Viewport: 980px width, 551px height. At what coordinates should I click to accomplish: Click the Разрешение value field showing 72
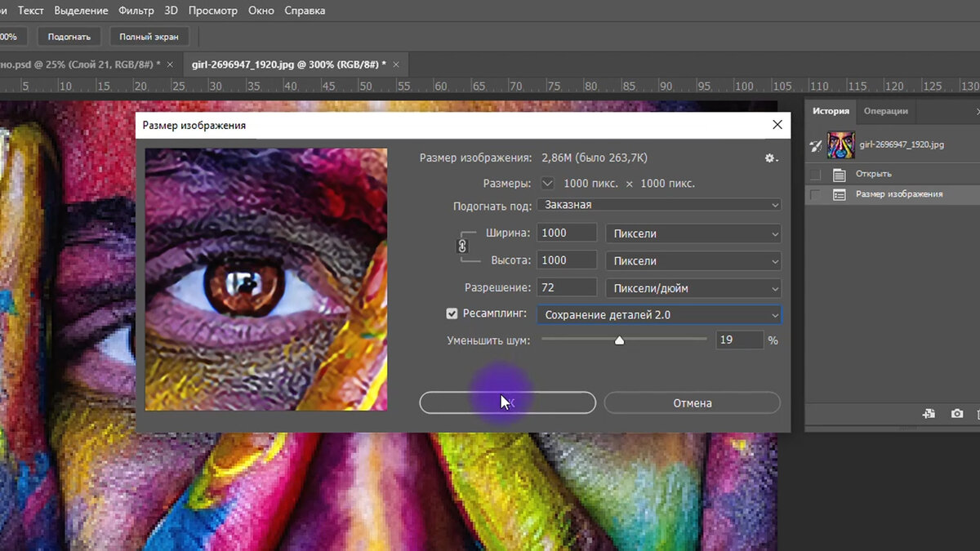point(567,287)
